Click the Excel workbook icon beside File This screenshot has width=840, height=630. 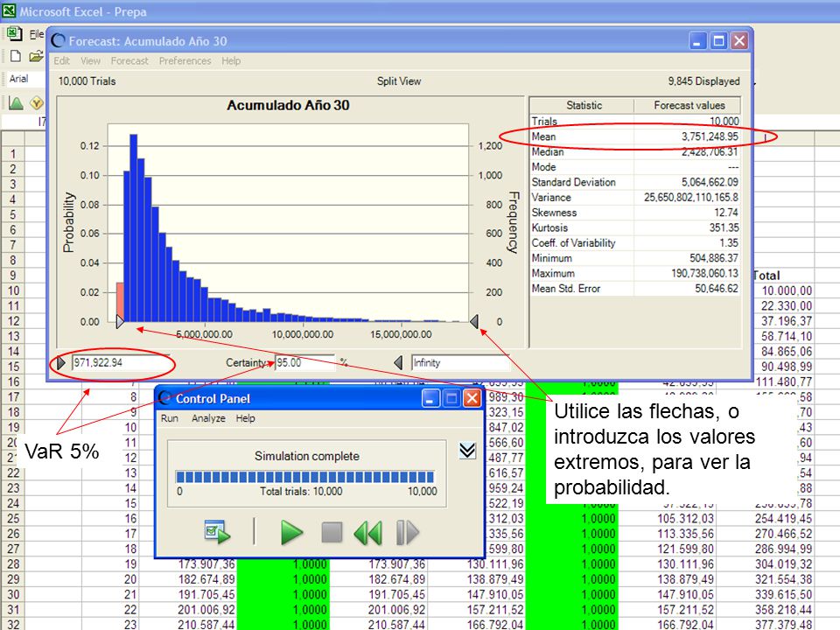coord(14,34)
